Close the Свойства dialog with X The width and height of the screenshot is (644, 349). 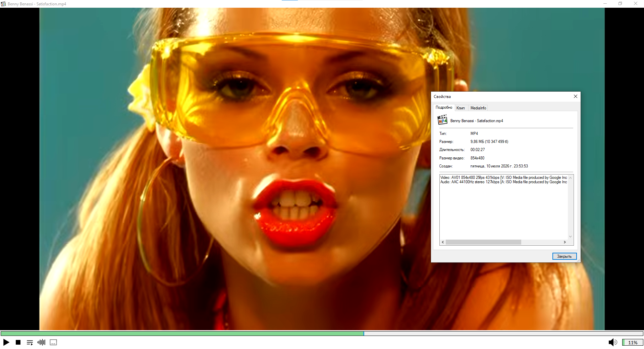tap(576, 96)
